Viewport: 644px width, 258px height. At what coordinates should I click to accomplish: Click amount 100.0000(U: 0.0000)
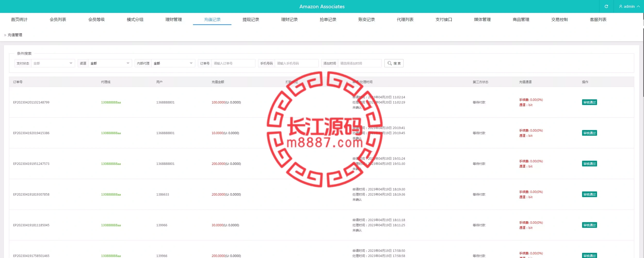tap(226, 102)
